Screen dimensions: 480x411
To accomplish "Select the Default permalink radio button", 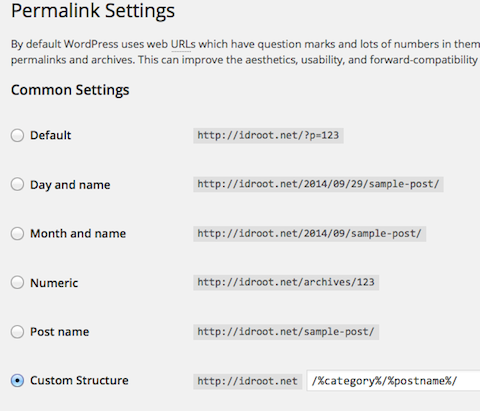I will [x=17, y=135].
